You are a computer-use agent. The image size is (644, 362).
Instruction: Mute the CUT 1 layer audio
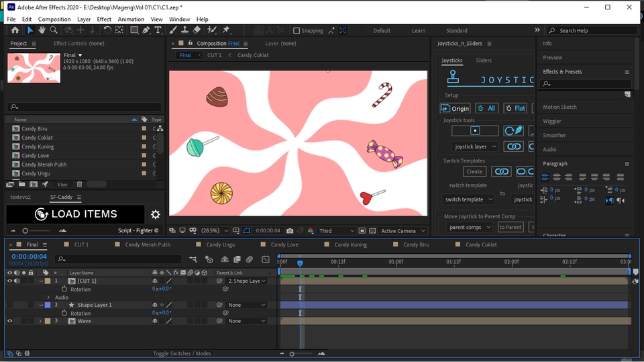coord(17,281)
